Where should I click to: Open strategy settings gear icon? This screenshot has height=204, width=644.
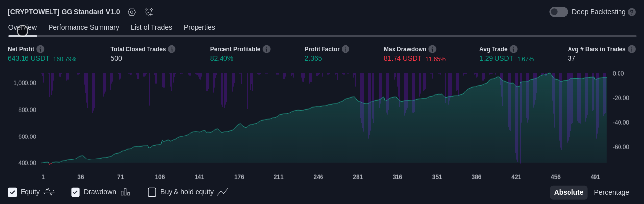[131, 12]
